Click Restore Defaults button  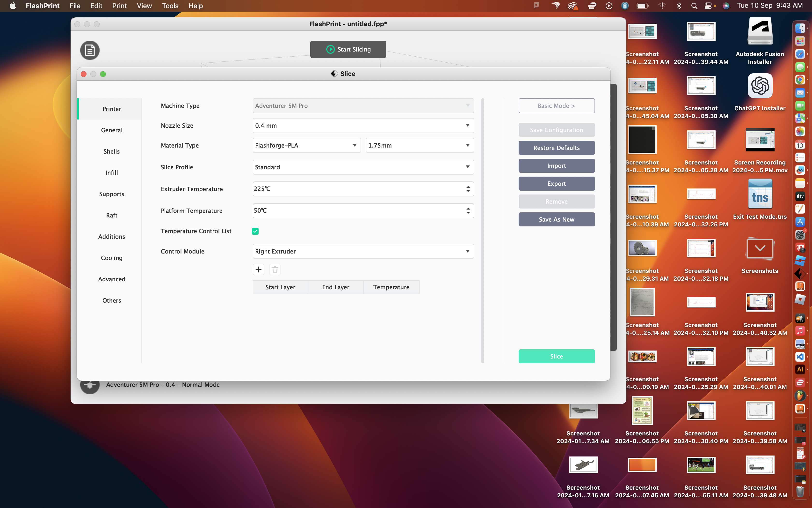[x=556, y=148]
